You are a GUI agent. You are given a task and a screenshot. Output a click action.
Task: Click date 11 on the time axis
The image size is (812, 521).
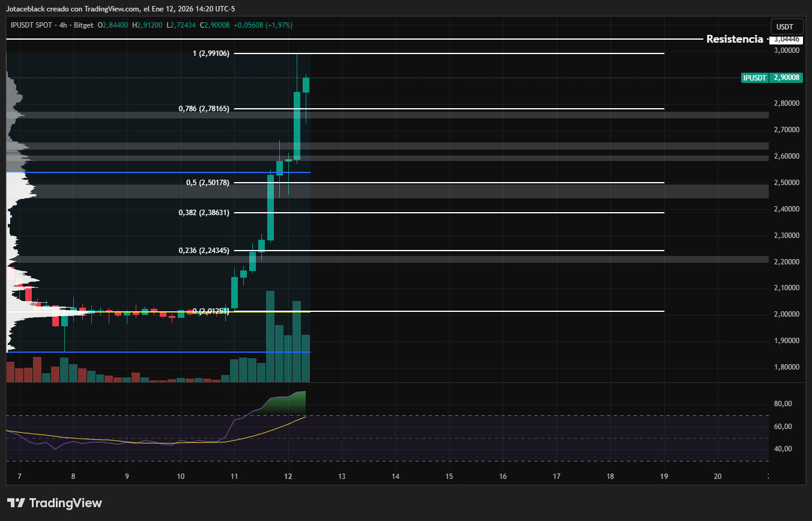click(234, 477)
